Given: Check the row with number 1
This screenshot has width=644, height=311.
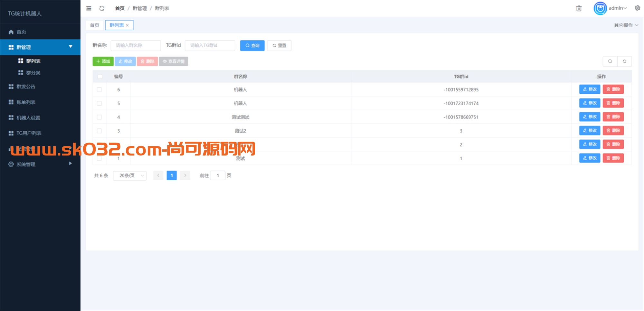Looking at the screenshot, I should click(99, 158).
